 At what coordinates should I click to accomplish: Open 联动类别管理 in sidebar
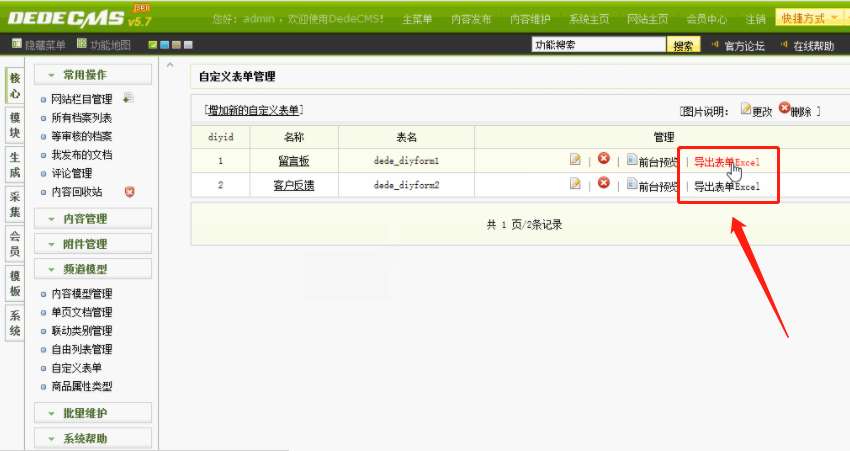click(81, 331)
